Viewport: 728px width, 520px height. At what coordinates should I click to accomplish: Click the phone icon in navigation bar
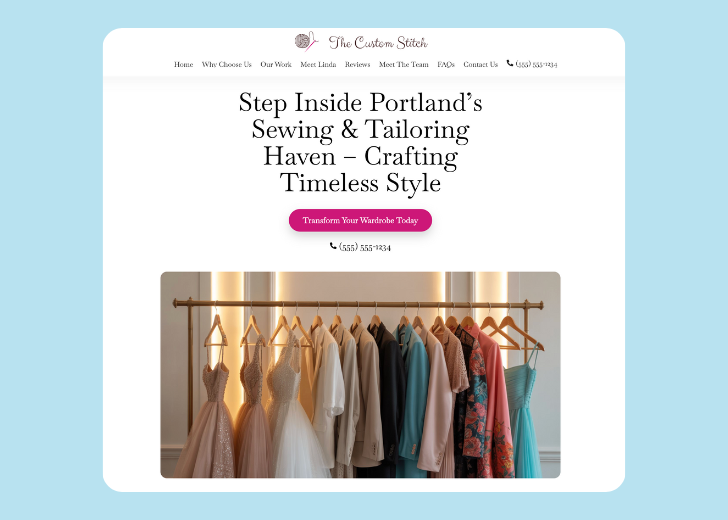[510, 63]
